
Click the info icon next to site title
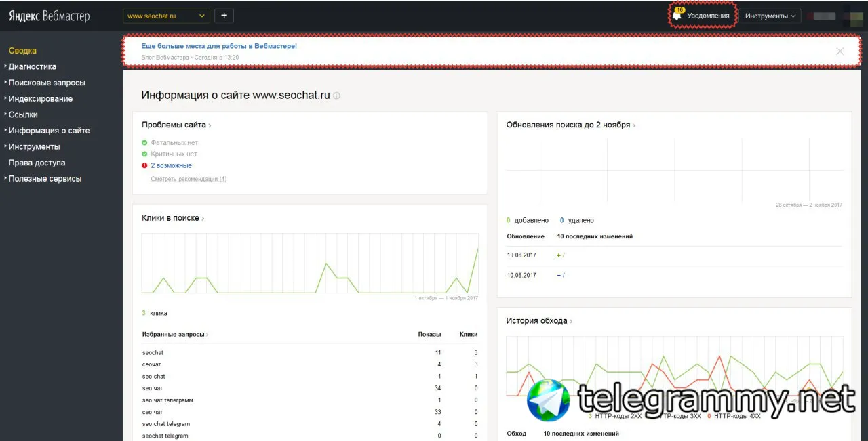[x=336, y=96]
